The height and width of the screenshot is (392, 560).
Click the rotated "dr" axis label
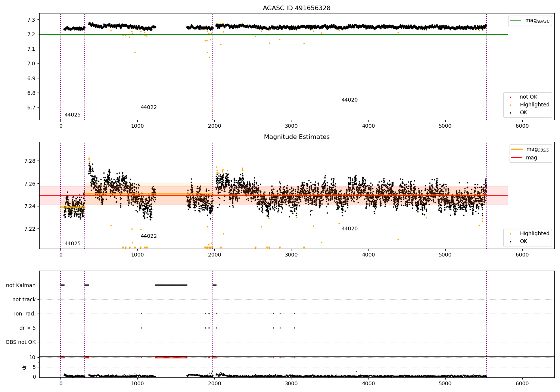[x=24, y=367]
